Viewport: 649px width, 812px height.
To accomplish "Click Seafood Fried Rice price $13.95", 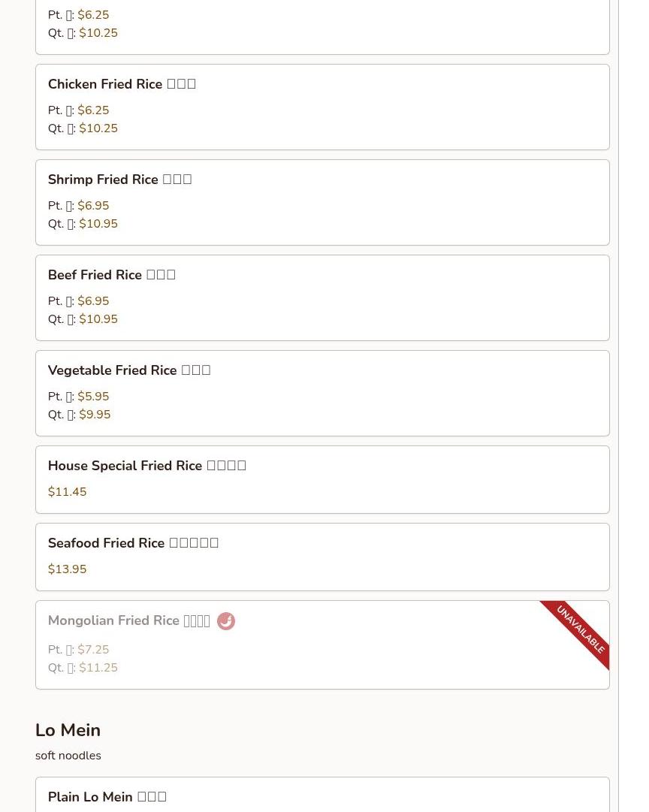I will [x=68, y=569].
